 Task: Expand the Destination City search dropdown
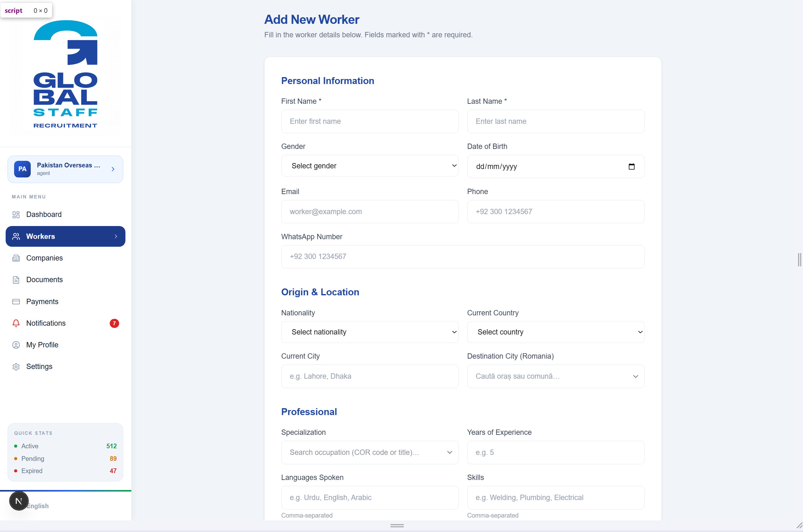coord(556,376)
